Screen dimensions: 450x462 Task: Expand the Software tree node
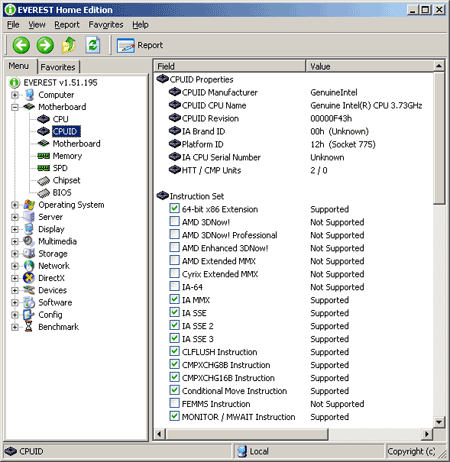(x=15, y=303)
